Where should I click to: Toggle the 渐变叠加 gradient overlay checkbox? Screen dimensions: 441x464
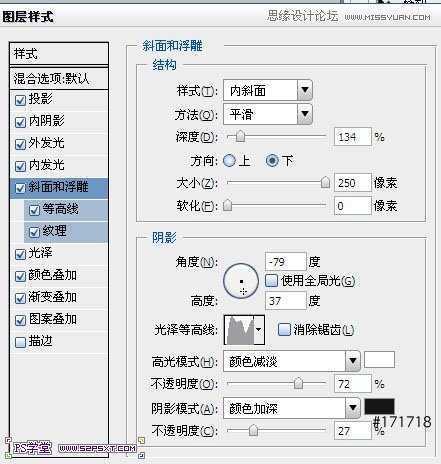point(20,298)
